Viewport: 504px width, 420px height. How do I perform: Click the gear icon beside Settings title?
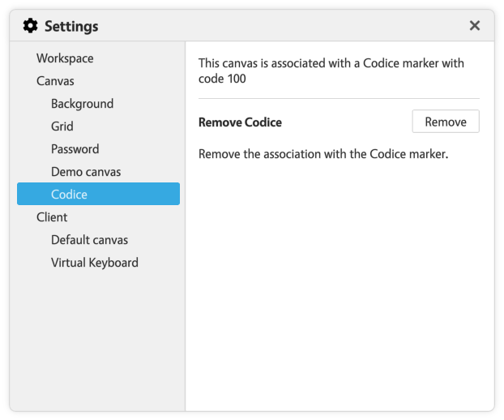point(30,26)
